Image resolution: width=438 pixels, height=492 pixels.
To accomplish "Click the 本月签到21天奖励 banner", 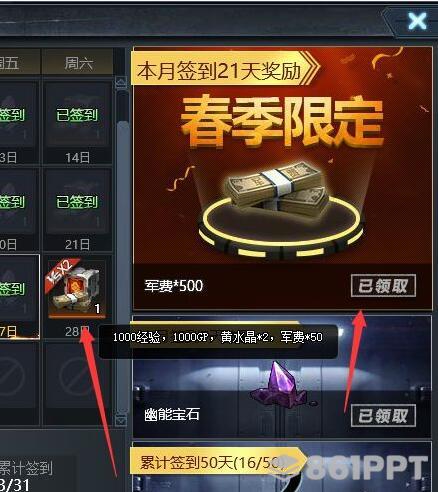I will pyautogui.click(x=225, y=71).
